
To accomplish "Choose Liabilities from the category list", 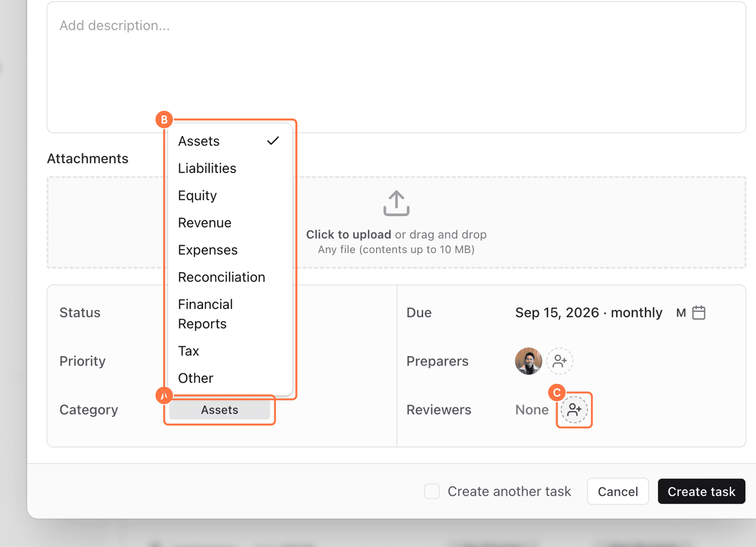I will [x=229, y=168].
